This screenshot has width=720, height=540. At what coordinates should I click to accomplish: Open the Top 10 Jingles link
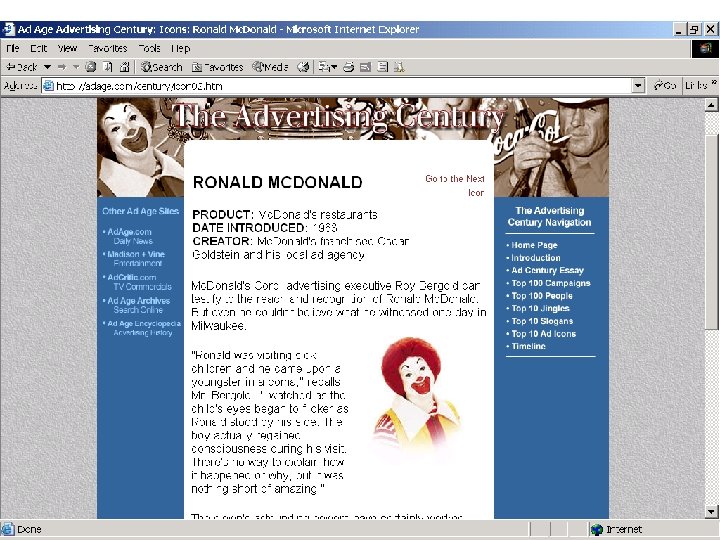click(540, 309)
